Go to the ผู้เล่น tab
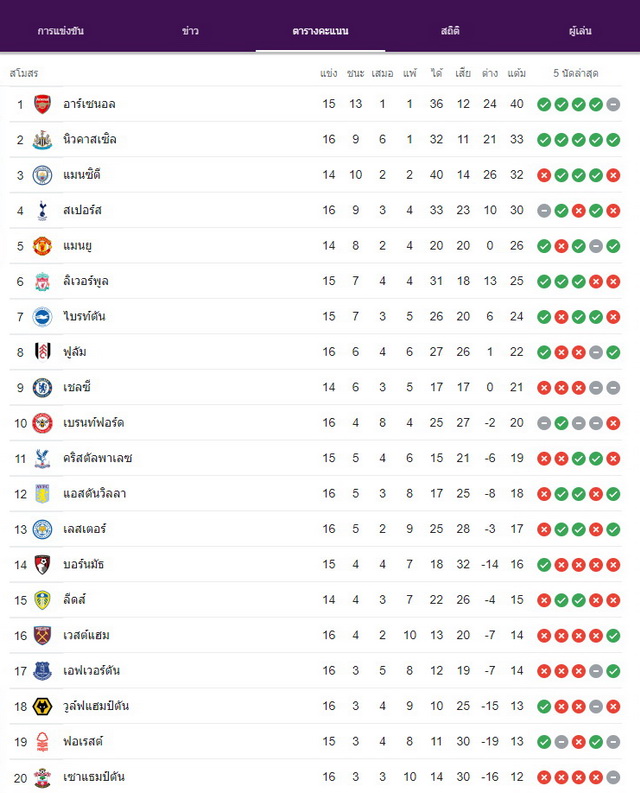Screen dimensions: 640x793 pos(580,31)
